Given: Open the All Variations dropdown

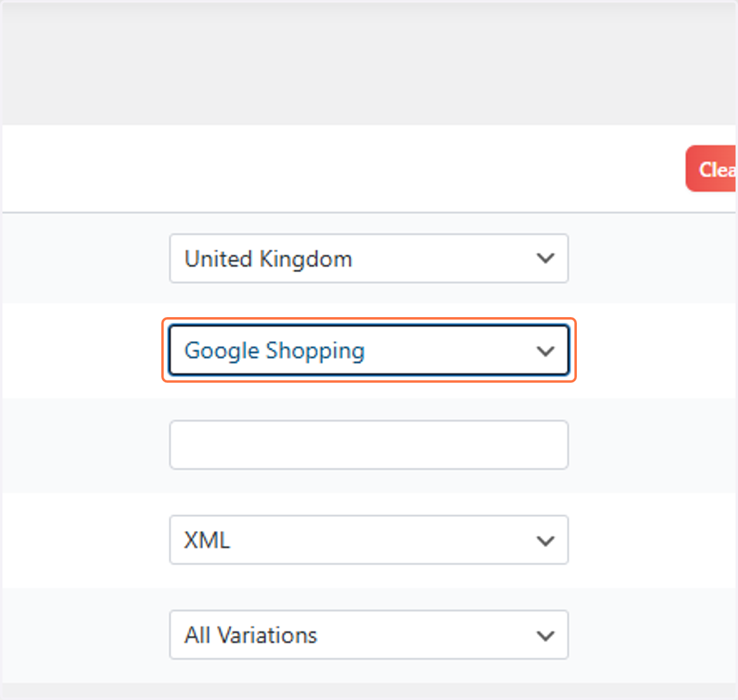Looking at the screenshot, I should tap(369, 634).
